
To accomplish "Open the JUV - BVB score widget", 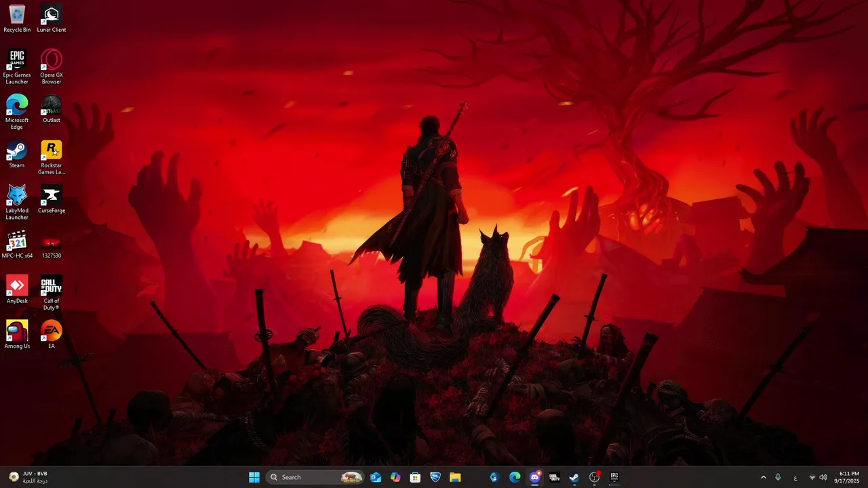I will 28,477.
